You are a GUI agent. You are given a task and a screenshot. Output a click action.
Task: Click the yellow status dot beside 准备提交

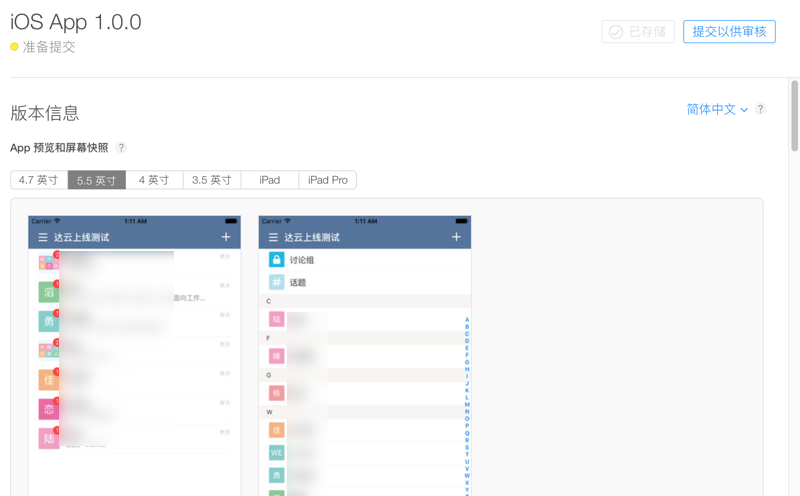14,47
